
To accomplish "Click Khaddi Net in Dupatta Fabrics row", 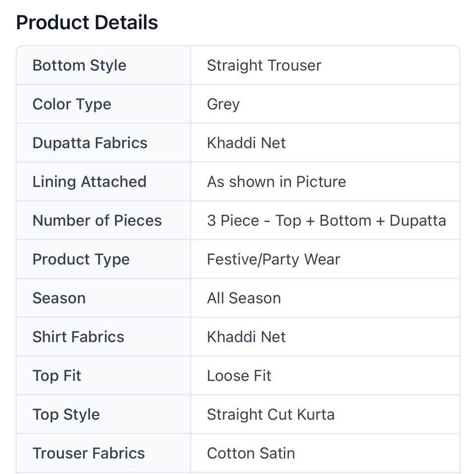I will pyautogui.click(x=246, y=143).
